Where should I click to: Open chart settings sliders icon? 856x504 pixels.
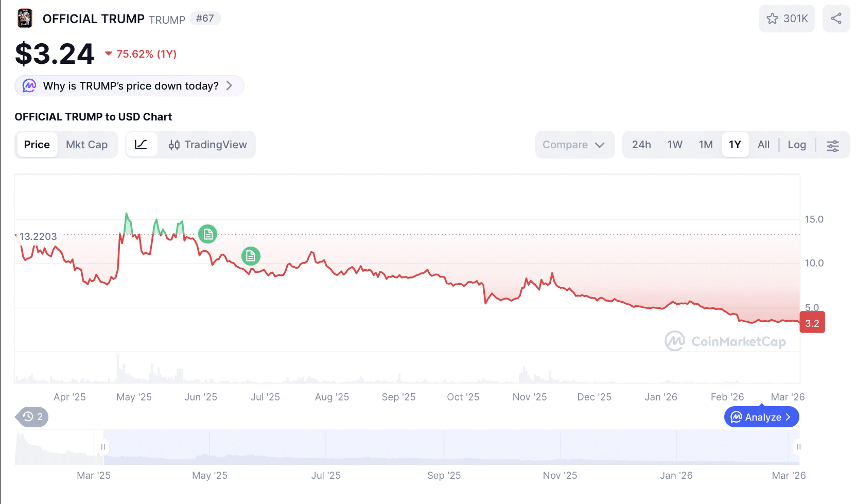(x=832, y=145)
